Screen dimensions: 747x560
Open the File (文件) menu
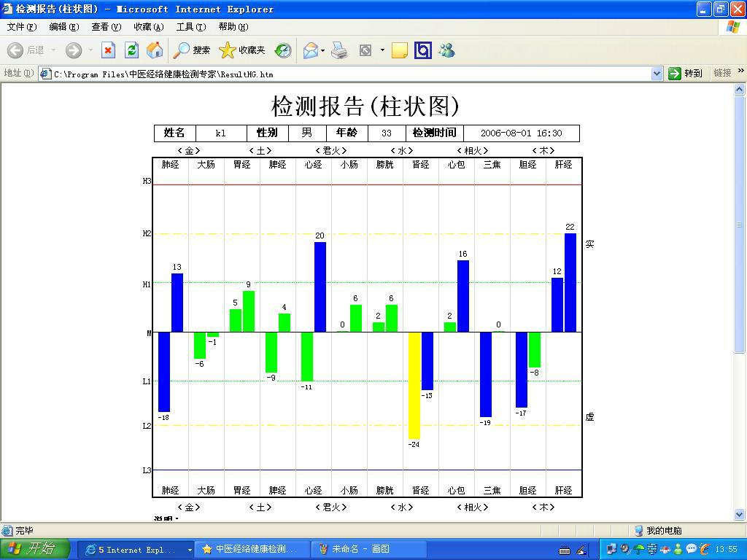click(x=21, y=27)
